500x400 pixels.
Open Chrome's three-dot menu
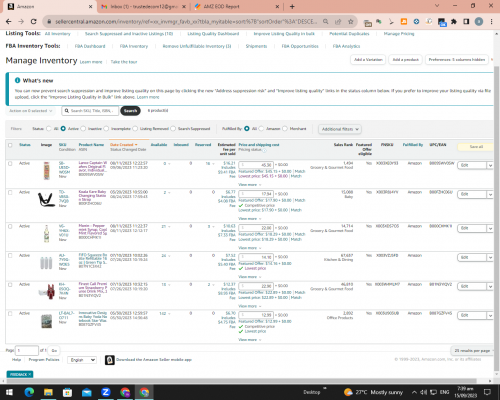coord(491,21)
